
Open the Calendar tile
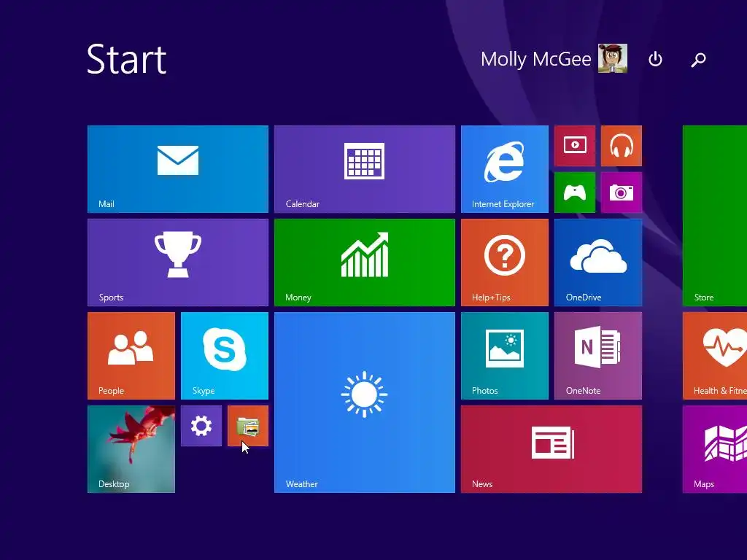click(365, 169)
